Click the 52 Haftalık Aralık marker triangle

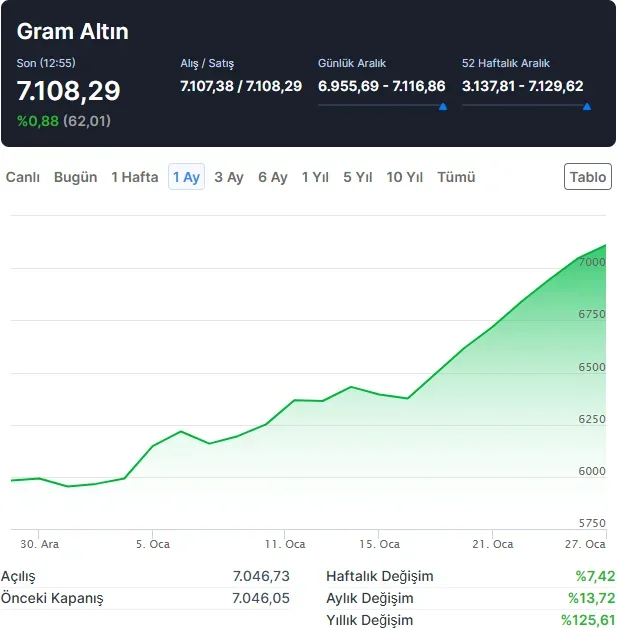(587, 105)
